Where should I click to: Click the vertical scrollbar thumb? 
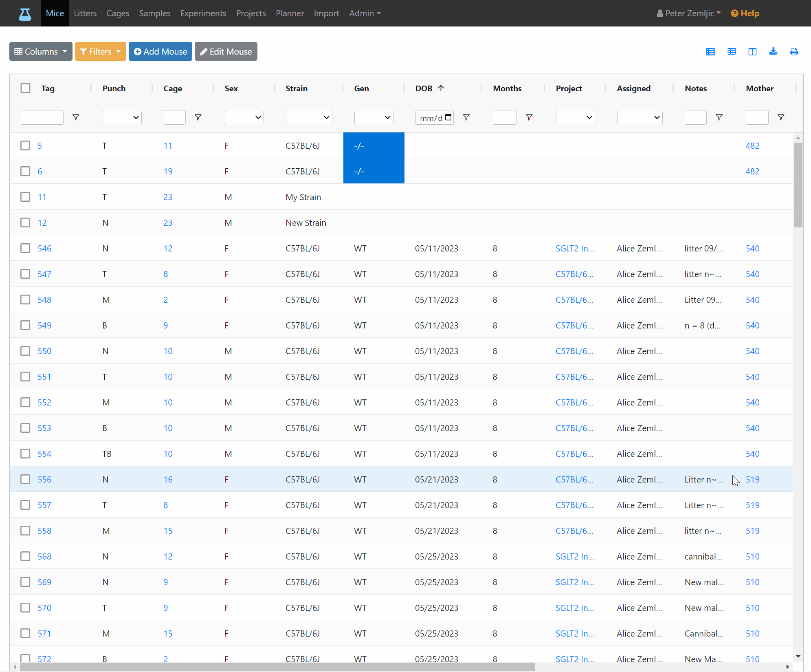(798, 185)
